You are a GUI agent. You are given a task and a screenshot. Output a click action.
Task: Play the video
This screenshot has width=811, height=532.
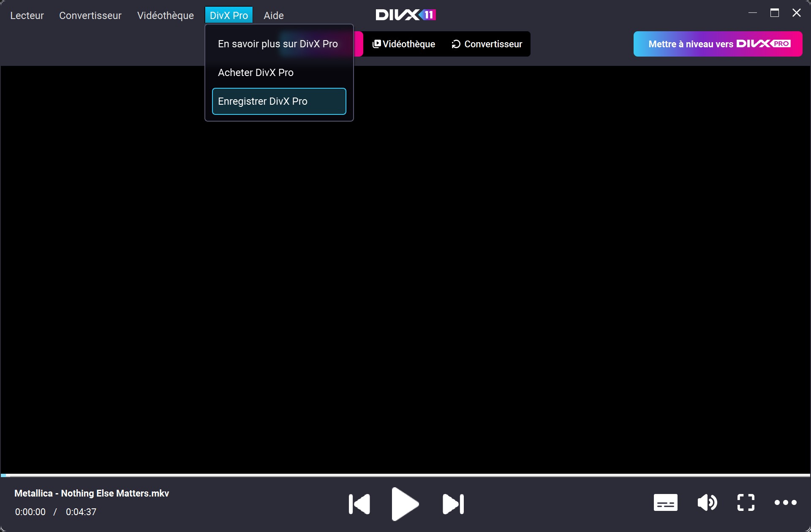pos(405,504)
